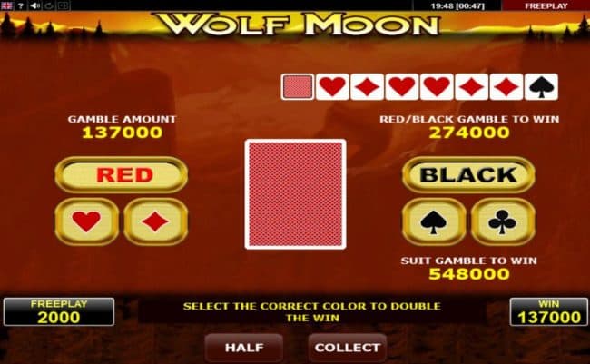590x364 pixels.
Task: Toggle the fullscreen icon in top bar
Action: (x=64, y=5)
